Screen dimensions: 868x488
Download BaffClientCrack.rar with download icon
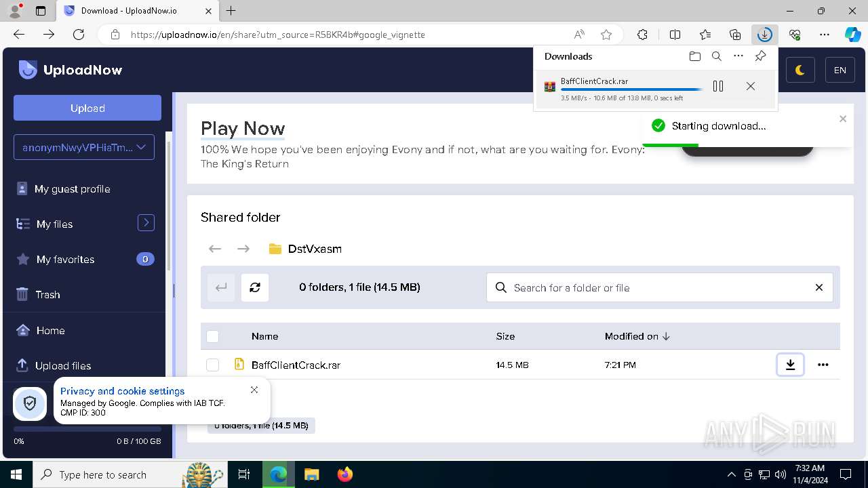(790, 365)
